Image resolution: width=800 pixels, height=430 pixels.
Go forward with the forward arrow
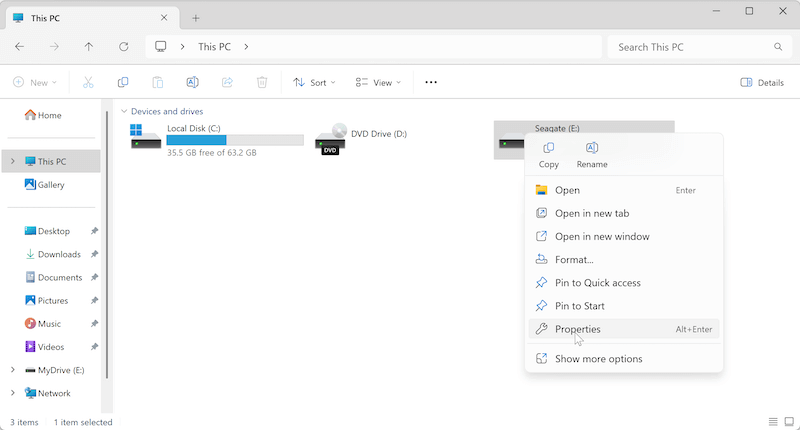coord(54,46)
